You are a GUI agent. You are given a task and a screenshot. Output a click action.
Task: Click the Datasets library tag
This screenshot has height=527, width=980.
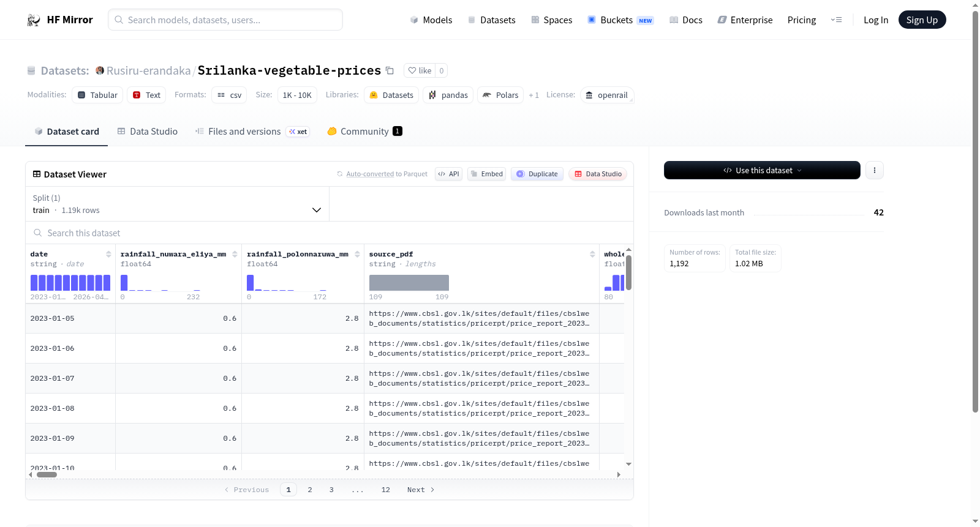coord(391,95)
